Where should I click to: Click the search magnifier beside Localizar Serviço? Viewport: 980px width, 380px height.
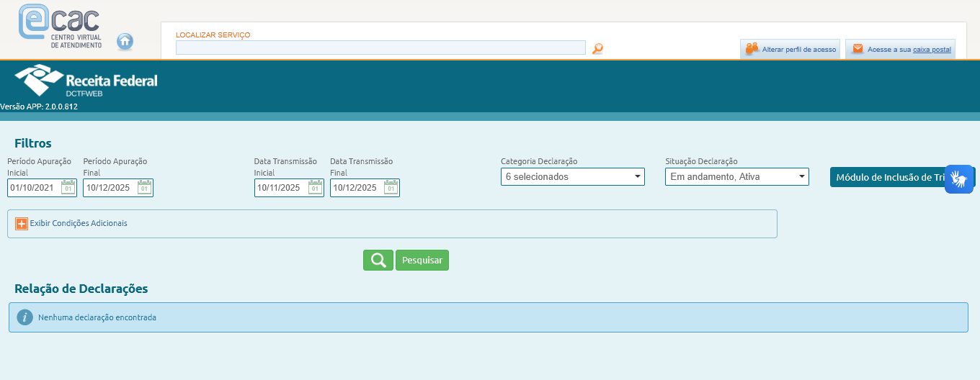pos(597,48)
